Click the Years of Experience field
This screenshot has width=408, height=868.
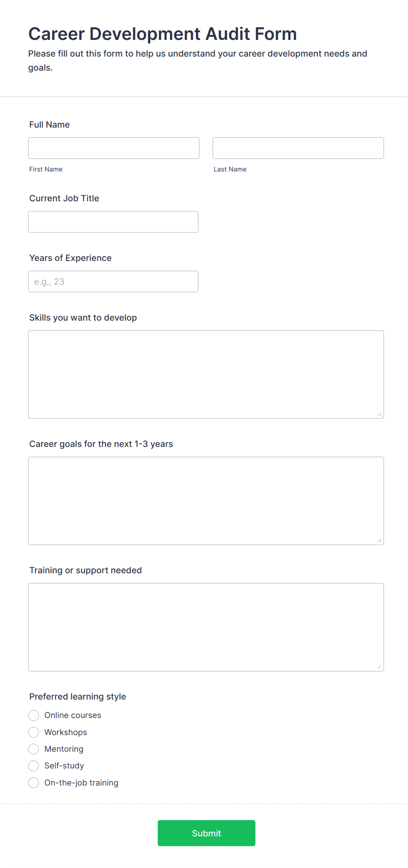click(x=113, y=281)
